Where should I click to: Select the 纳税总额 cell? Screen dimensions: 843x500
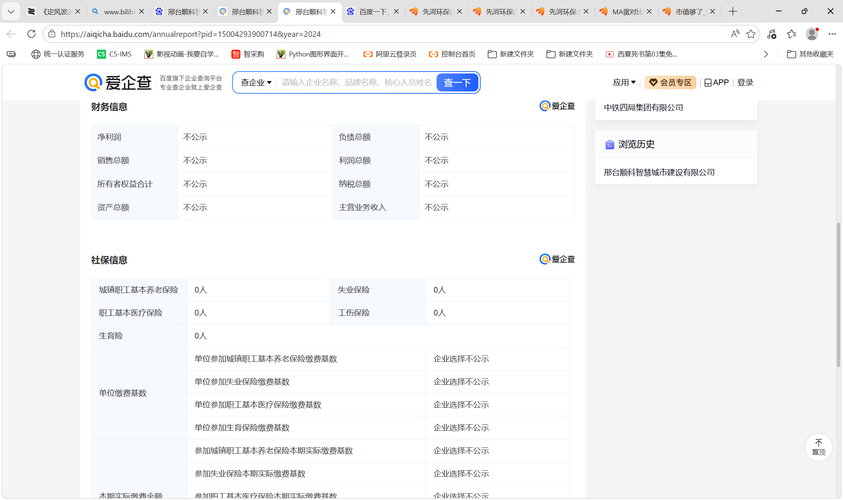click(376, 184)
